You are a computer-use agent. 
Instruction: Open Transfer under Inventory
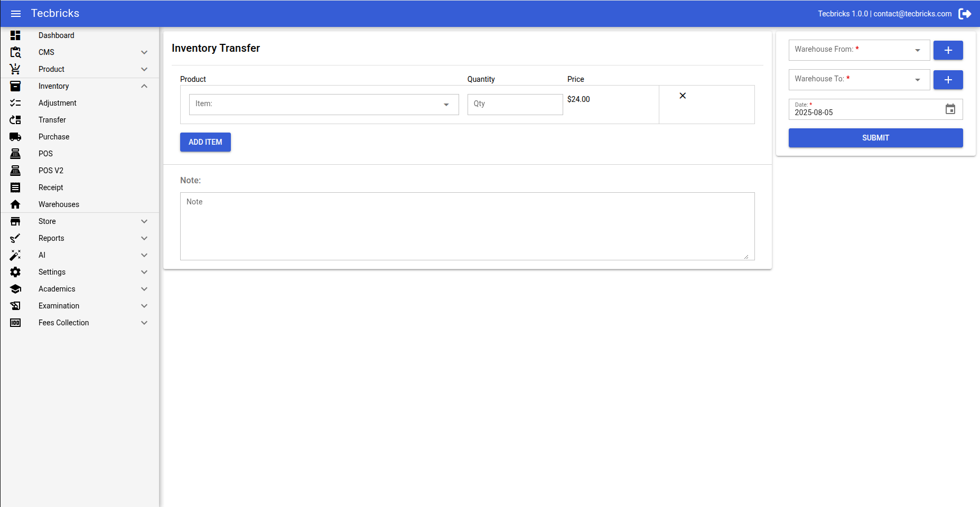coord(80,120)
